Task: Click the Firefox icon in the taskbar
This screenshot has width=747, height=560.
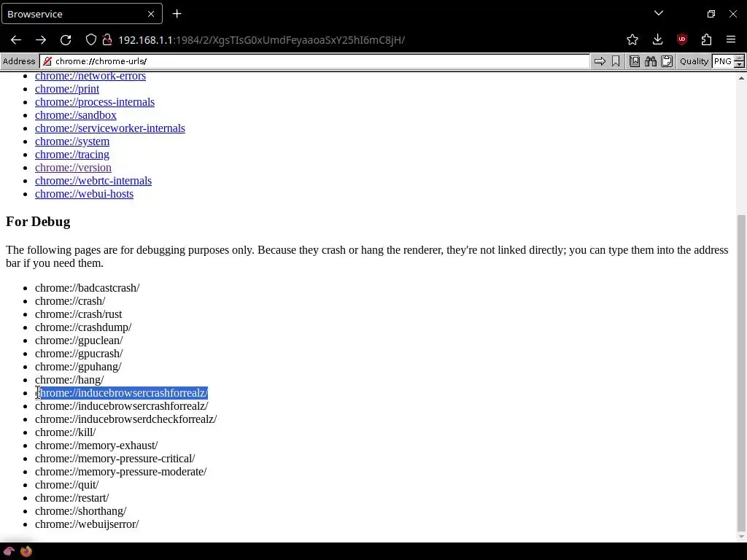Action: coord(26,551)
